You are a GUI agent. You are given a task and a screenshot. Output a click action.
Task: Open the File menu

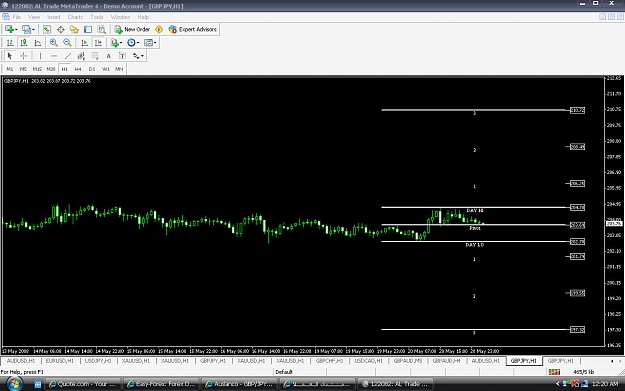pos(17,17)
